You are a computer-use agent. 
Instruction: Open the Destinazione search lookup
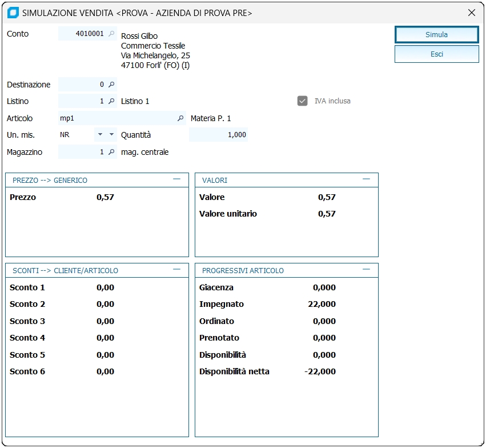click(x=111, y=85)
